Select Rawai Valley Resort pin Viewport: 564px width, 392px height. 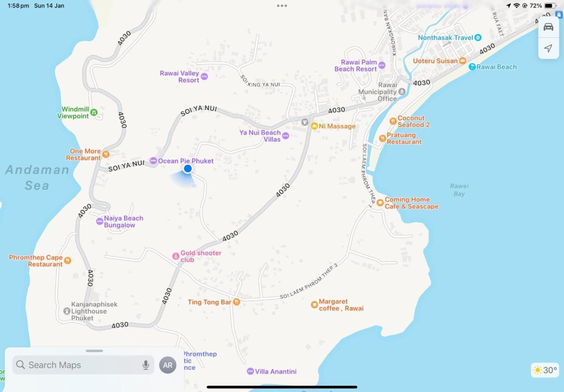point(204,76)
